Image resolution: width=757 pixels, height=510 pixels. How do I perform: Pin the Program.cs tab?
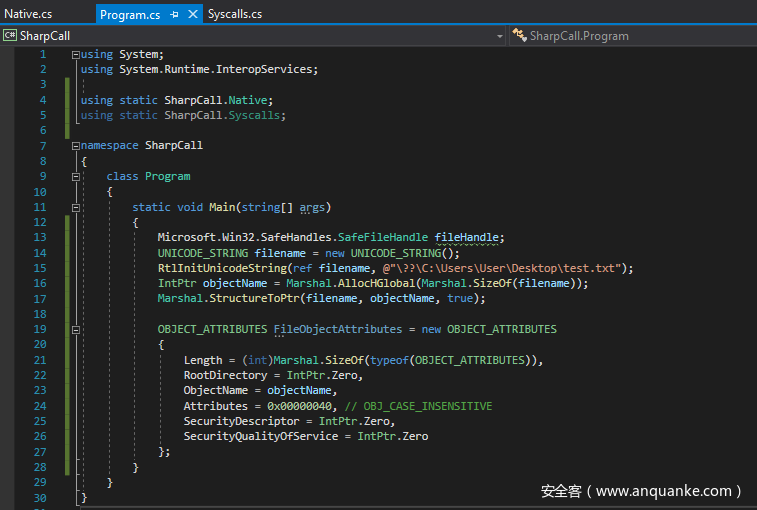click(x=174, y=15)
